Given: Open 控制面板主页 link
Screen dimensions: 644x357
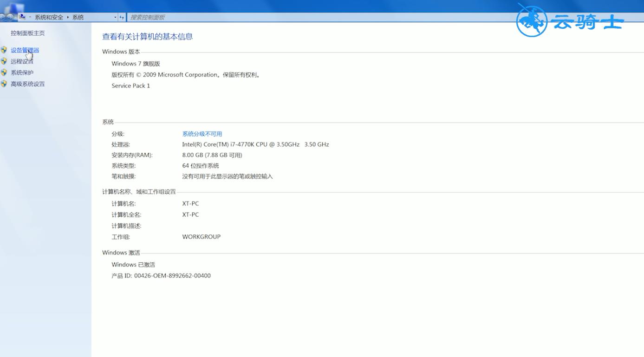Looking at the screenshot, I should (28, 33).
